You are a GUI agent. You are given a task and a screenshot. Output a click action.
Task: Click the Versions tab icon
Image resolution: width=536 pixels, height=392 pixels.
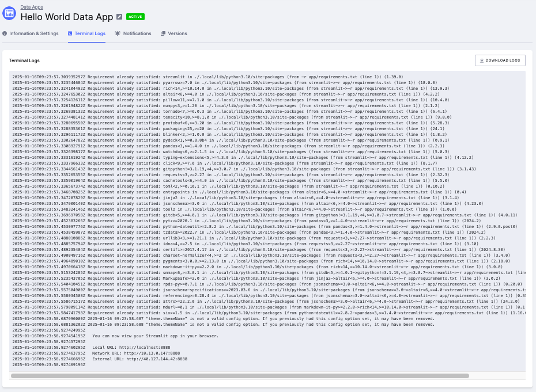(163, 33)
